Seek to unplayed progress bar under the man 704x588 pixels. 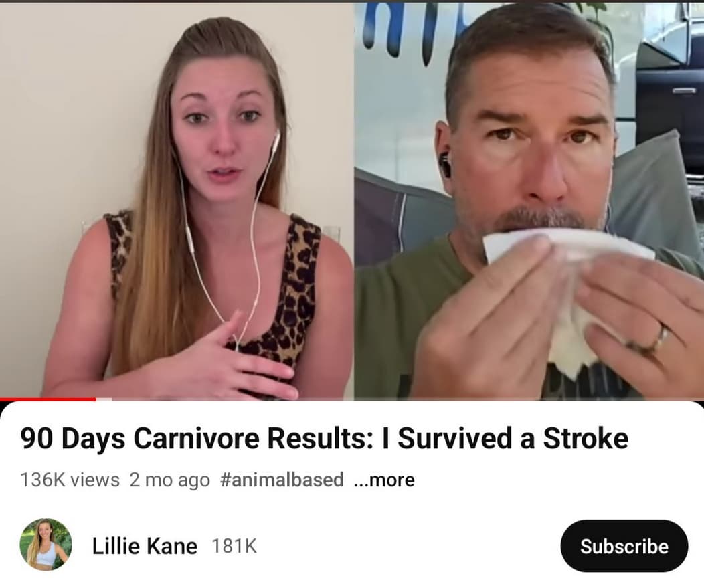[x=529, y=399]
